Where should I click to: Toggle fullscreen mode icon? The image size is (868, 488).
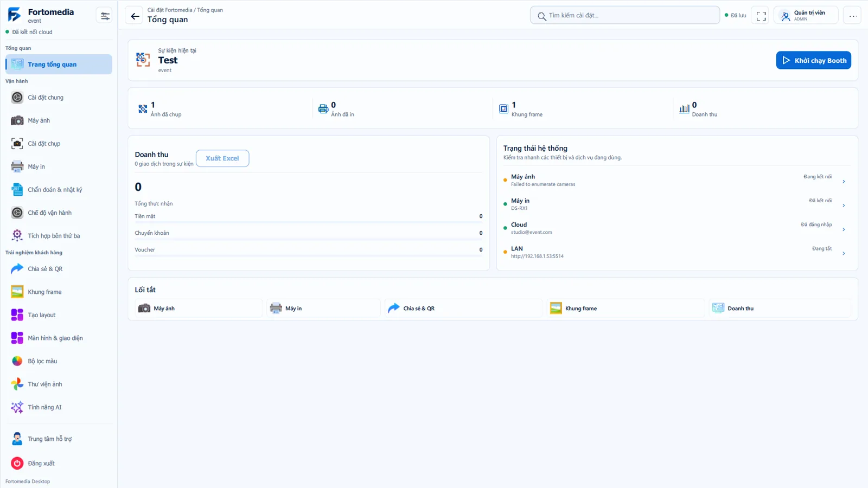761,16
